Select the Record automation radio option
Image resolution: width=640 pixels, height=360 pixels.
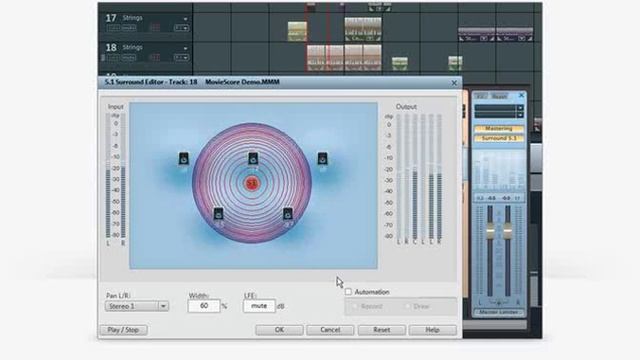[x=355, y=306]
